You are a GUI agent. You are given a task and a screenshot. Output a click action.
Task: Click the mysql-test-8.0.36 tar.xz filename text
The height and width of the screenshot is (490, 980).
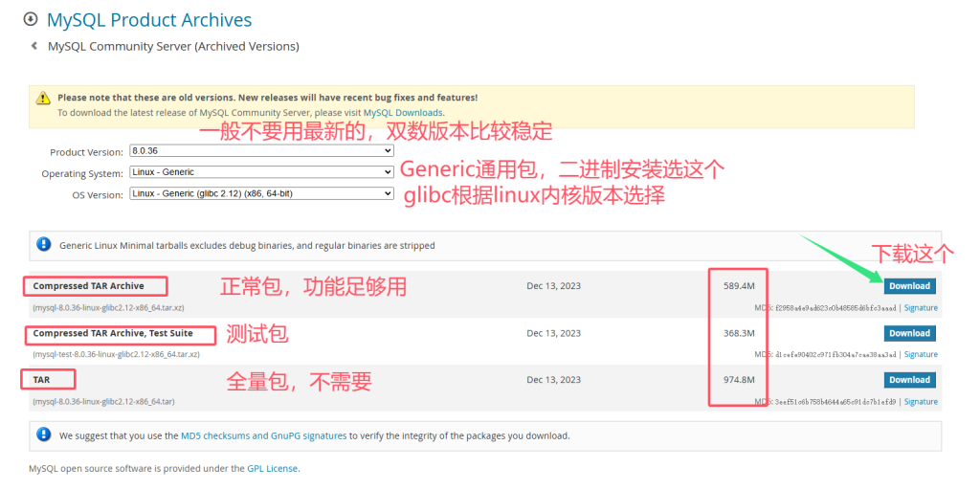pyautogui.click(x=116, y=354)
